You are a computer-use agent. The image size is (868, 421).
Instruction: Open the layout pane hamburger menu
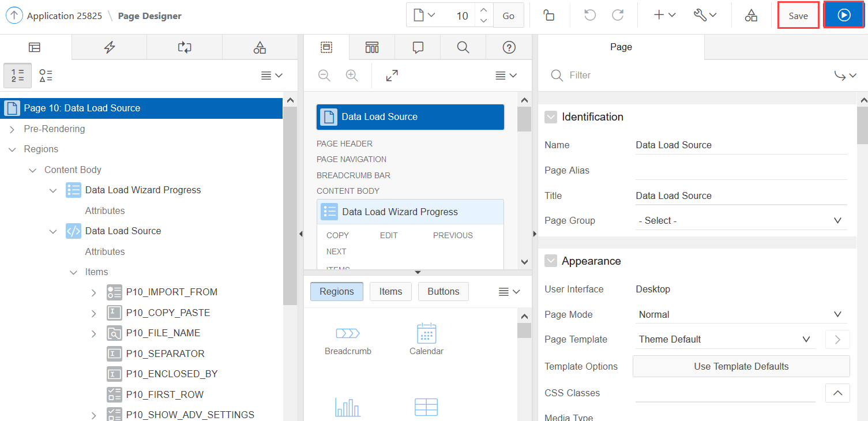pyautogui.click(x=506, y=75)
